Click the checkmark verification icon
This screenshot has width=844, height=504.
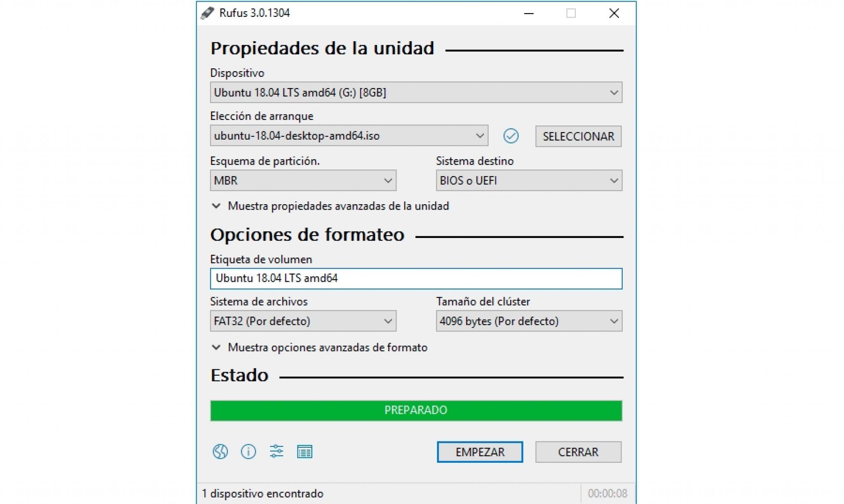pos(511,135)
